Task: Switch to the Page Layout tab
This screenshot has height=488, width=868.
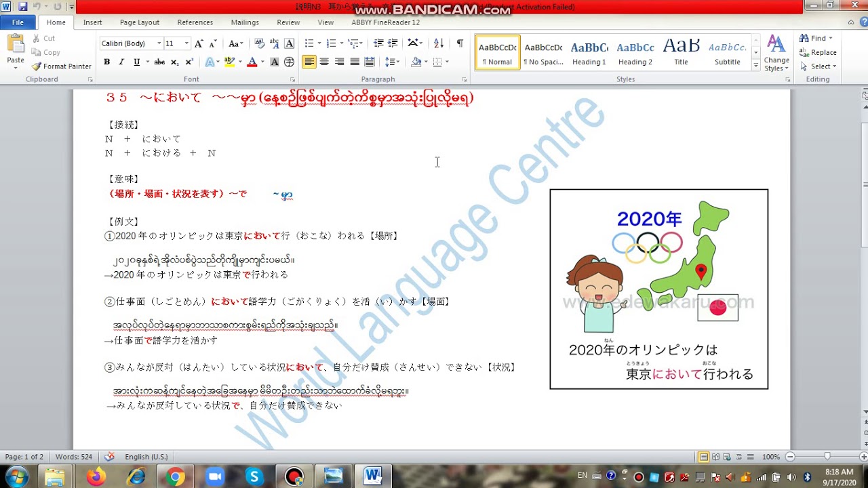Action: (140, 22)
